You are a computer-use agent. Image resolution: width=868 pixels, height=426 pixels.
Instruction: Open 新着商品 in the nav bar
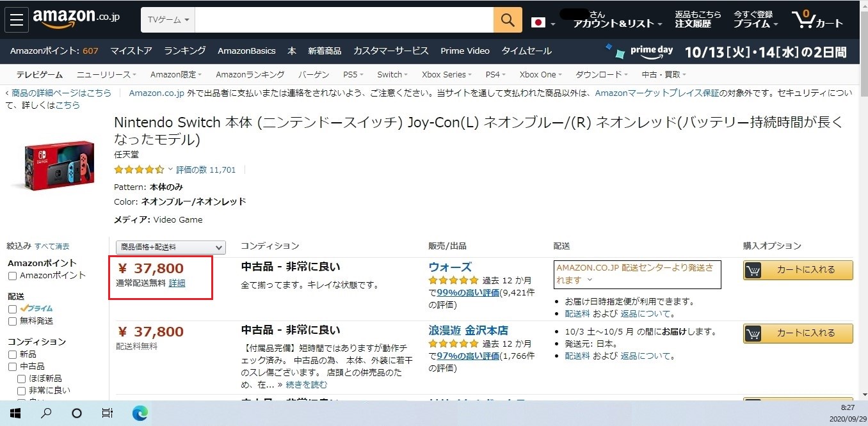(325, 51)
